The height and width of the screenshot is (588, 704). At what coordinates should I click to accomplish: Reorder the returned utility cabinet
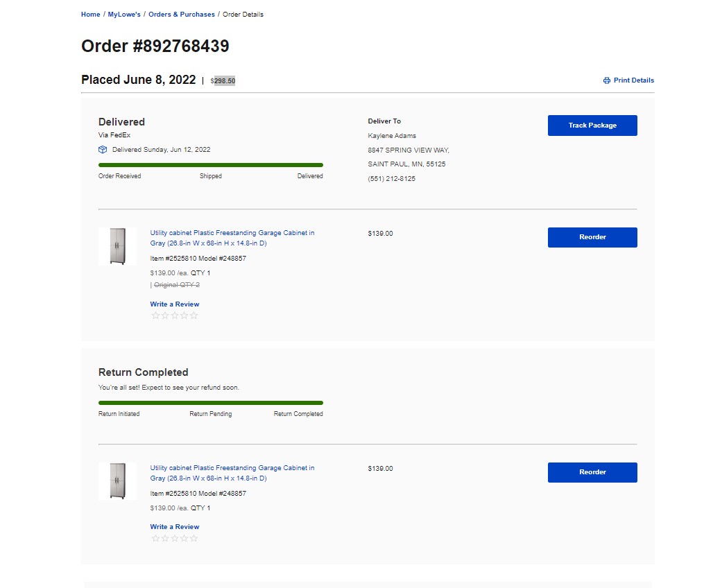click(x=592, y=472)
